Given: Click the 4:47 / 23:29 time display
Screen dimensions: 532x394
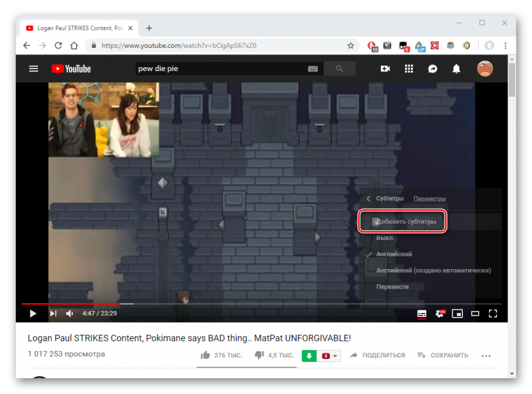Looking at the screenshot, I should click(99, 314).
